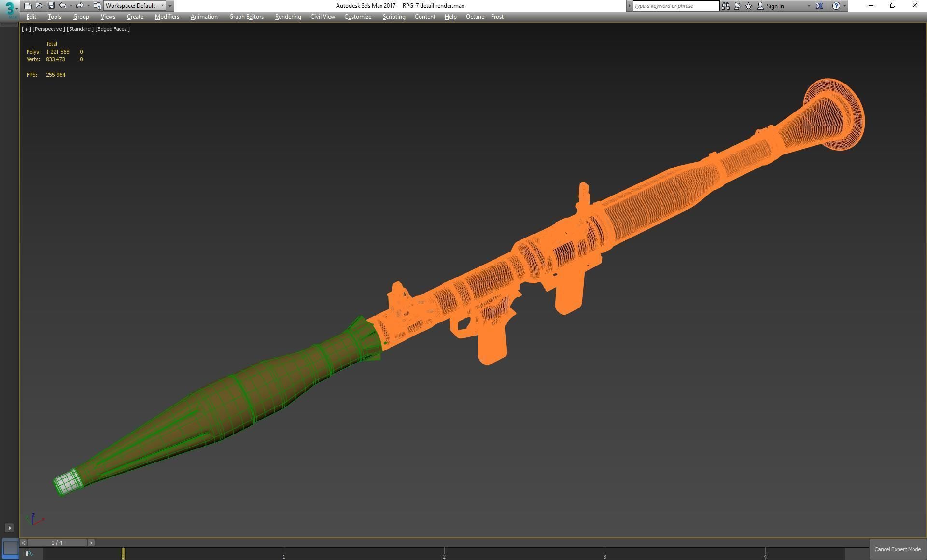Open the Workspace: Default dropdown
Viewport: 927px width, 560px height.
tap(135, 6)
